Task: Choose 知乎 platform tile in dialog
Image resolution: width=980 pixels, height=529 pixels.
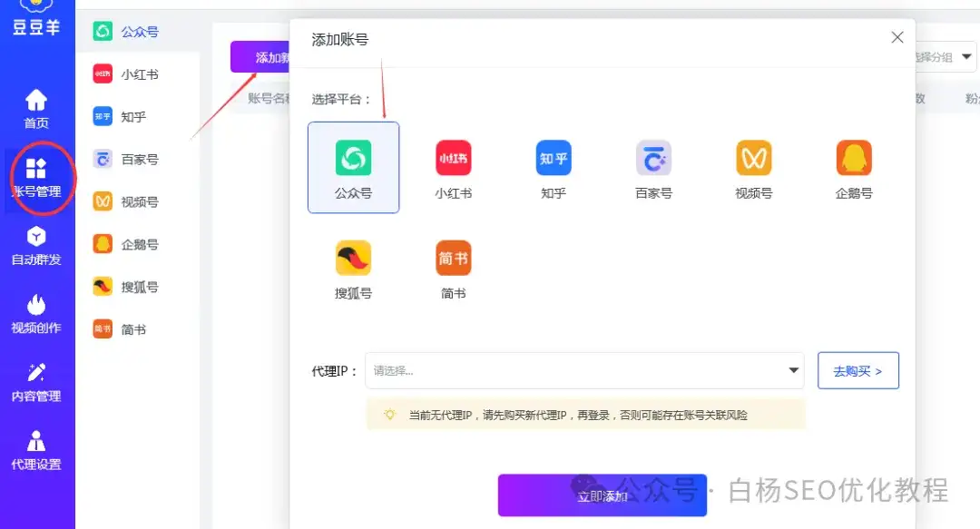Action: [554, 168]
